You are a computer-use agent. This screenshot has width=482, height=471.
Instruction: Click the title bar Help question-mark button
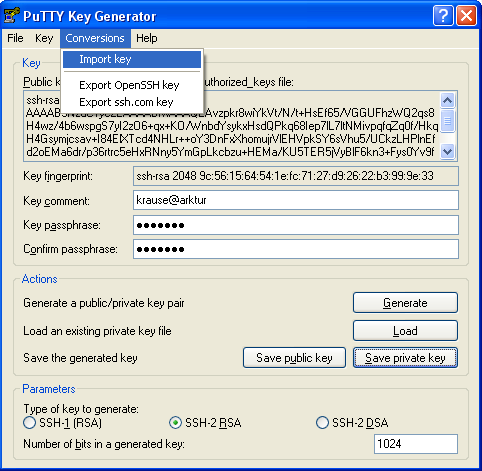pos(443,15)
